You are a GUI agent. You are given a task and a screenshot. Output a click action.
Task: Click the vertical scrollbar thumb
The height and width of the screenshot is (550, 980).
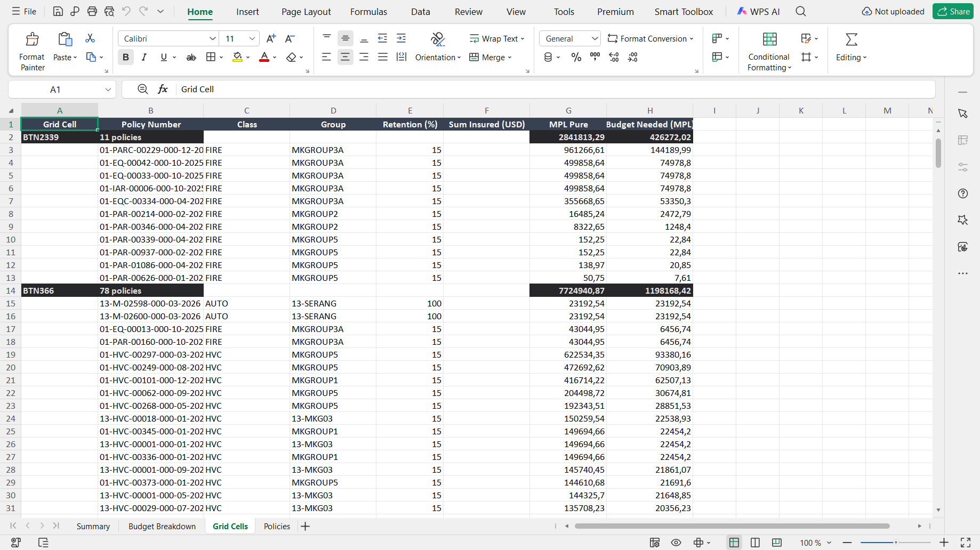938,153
